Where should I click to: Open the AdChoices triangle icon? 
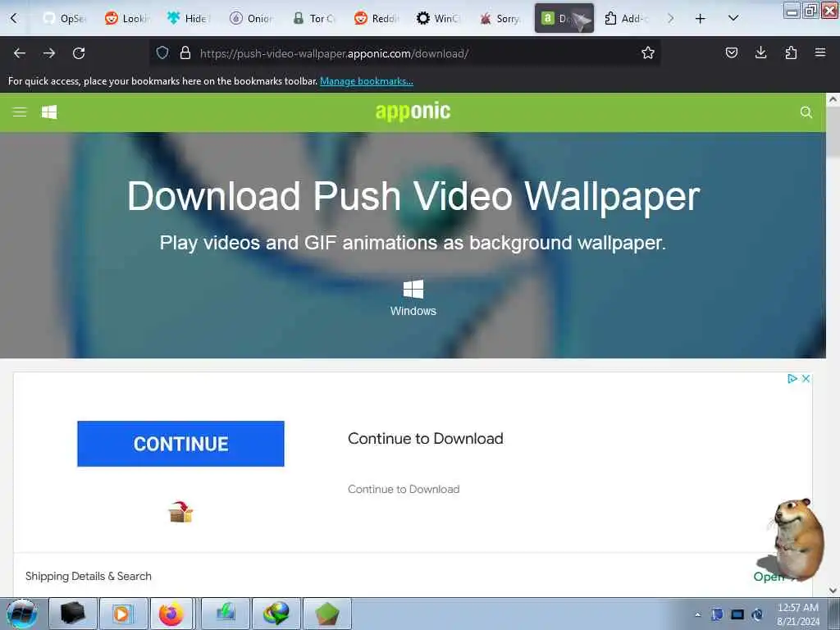(x=792, y=379)
